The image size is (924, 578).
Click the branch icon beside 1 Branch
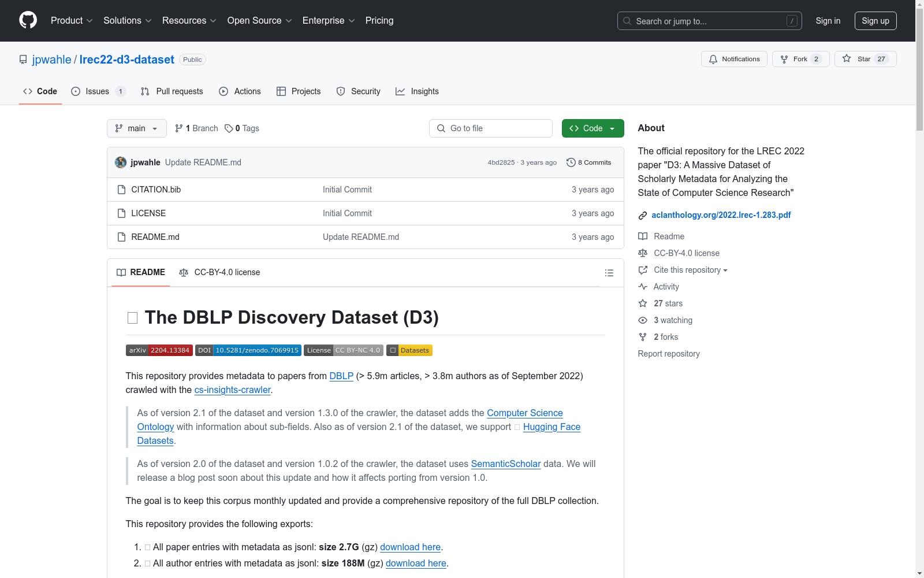click(179, 128)
